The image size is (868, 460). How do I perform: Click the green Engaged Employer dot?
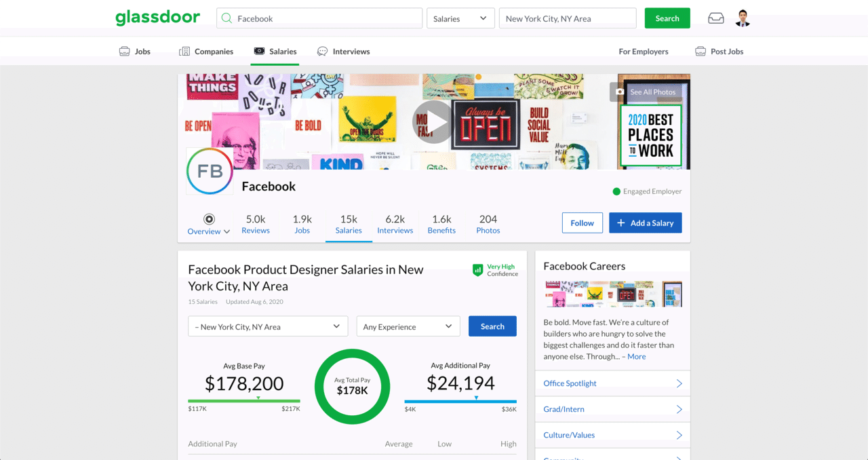[x=616, y=191]
